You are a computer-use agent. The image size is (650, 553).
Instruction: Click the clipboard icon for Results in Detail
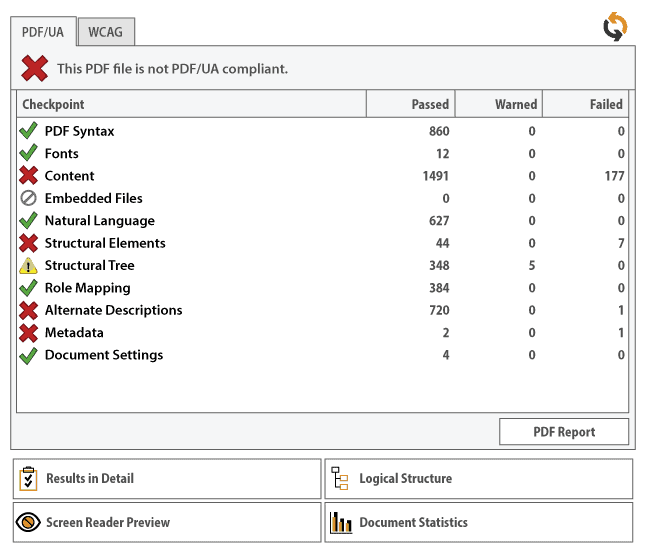pyautogui.click(x=29, y=479)
